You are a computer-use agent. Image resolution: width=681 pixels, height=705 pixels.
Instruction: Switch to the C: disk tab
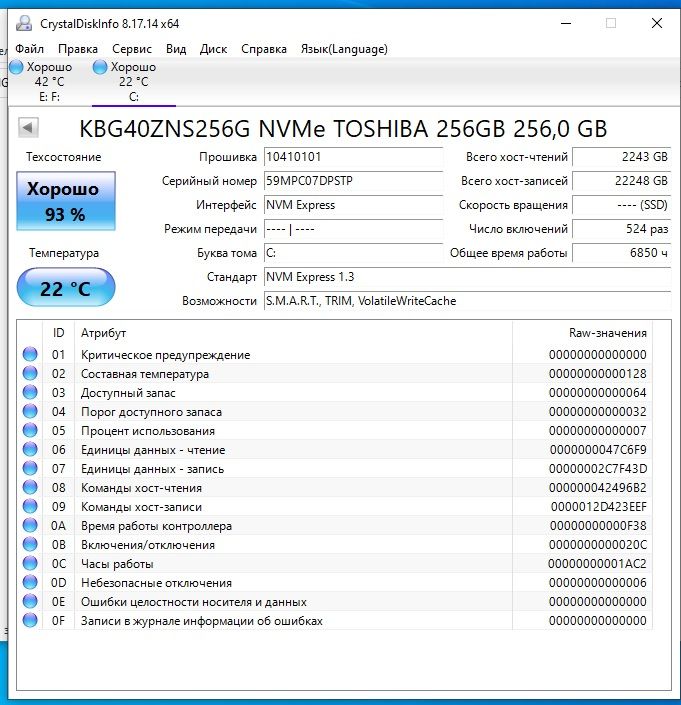[x=134, y=81]
